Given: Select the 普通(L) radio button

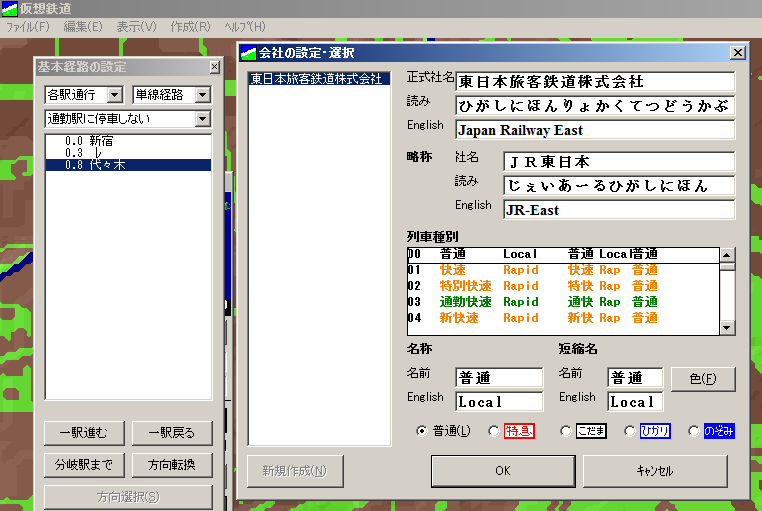Looking at the screenshot, I should (x=422, y=431).
